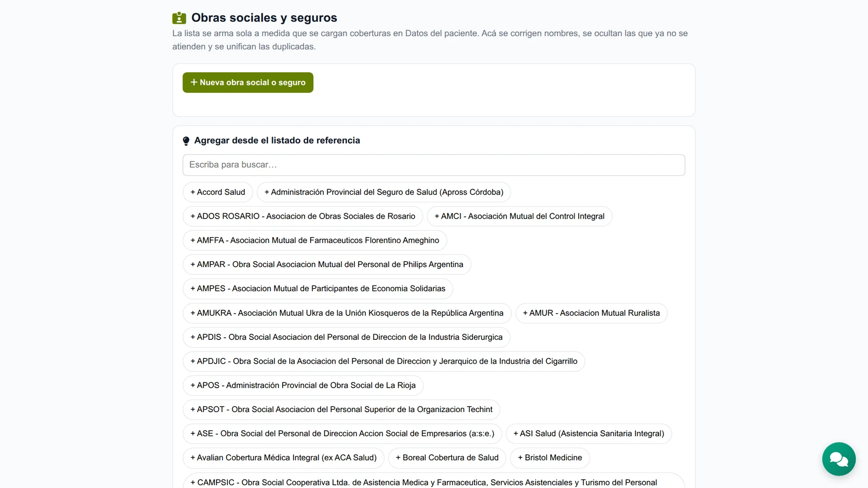Add ASI Salud chip
This screenshot has width=868, height=488.
pyautogui.click(x=589, y=434)
